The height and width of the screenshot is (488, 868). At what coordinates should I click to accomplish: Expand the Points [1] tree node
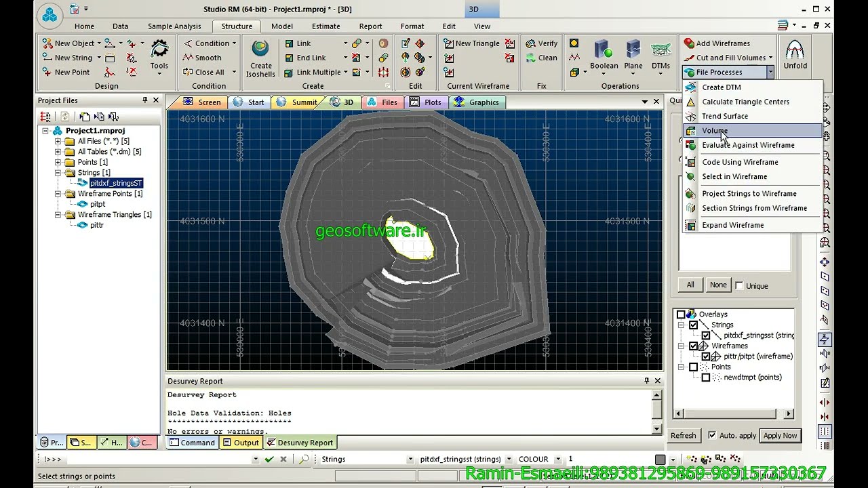coord(58,162)
